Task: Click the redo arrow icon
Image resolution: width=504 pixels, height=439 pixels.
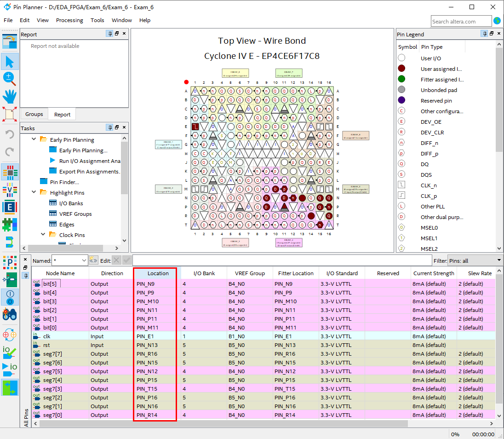Action: click(x=10, y=151)
